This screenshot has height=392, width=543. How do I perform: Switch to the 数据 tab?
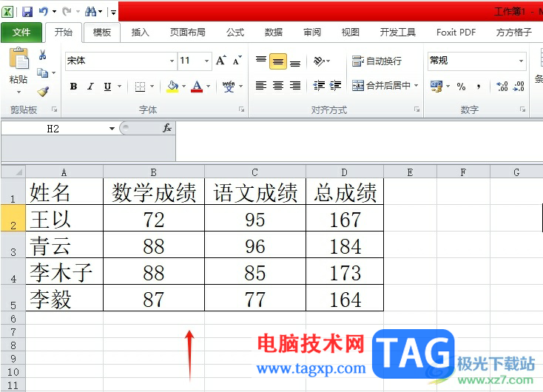pos(274,33)
